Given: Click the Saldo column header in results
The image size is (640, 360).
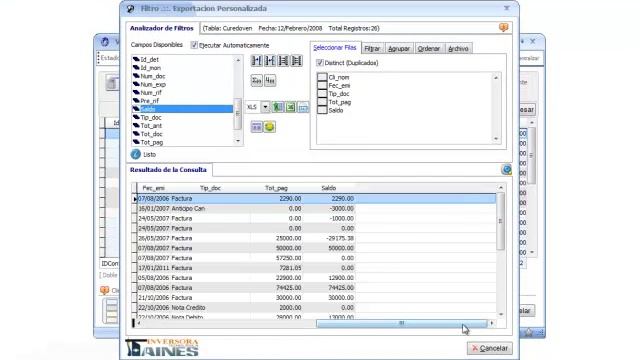Looking at the screenshot, I should (329, 188).
